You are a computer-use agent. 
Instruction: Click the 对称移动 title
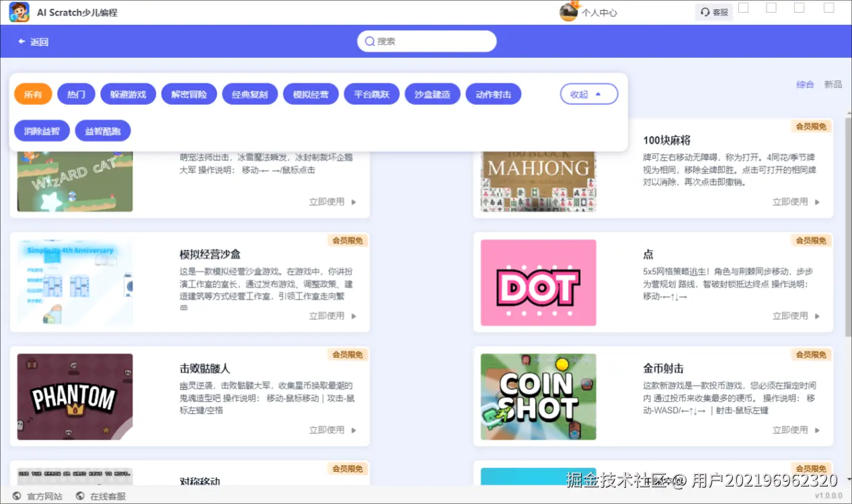(200, 481)
